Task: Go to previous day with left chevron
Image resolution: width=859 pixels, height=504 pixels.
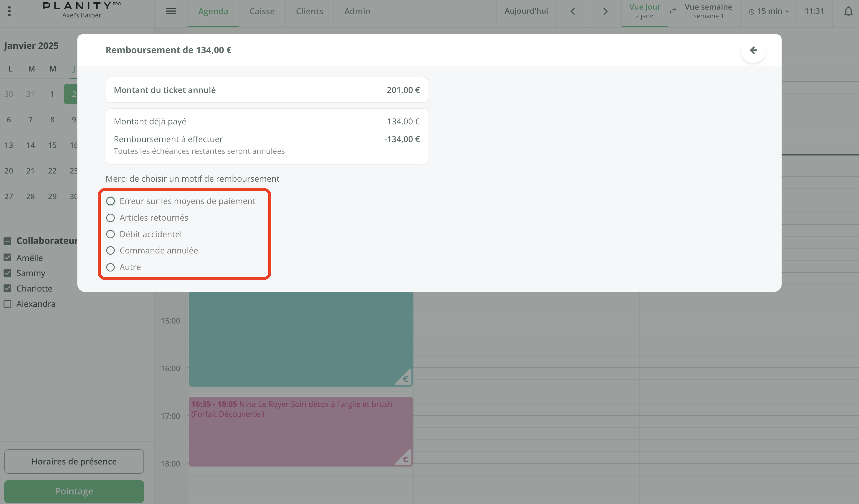Action: (573, 11)
